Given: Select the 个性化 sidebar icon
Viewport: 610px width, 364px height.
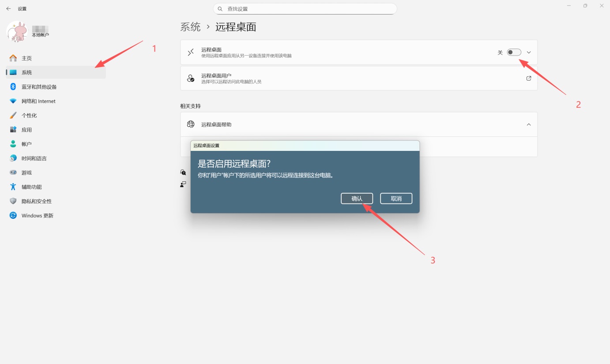Looking at the screenshot, I should pyautogui.click(x=13, y=115).
